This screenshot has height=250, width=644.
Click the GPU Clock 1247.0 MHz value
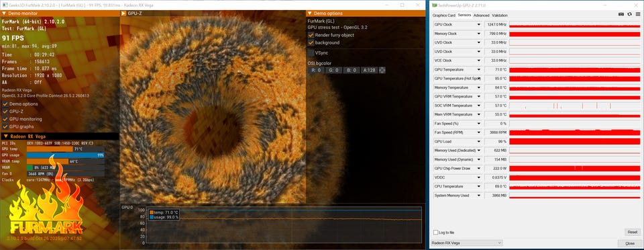click(x=496, y=25)
